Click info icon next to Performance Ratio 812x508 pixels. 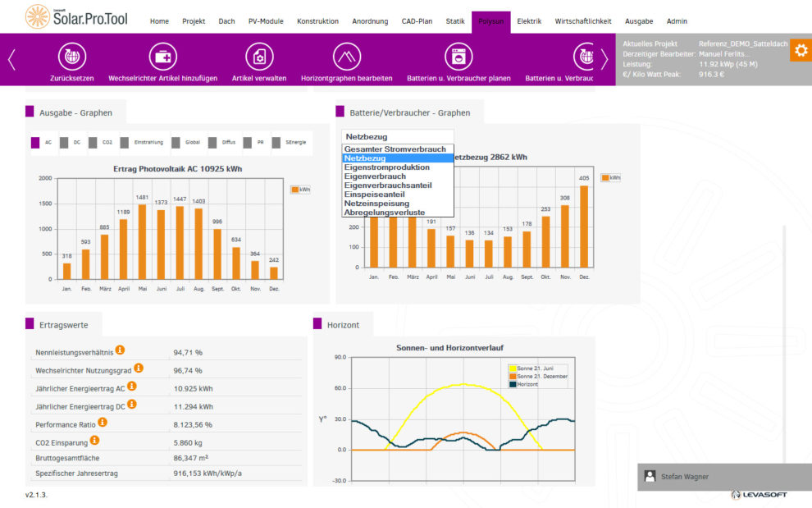tap(103, 423)
